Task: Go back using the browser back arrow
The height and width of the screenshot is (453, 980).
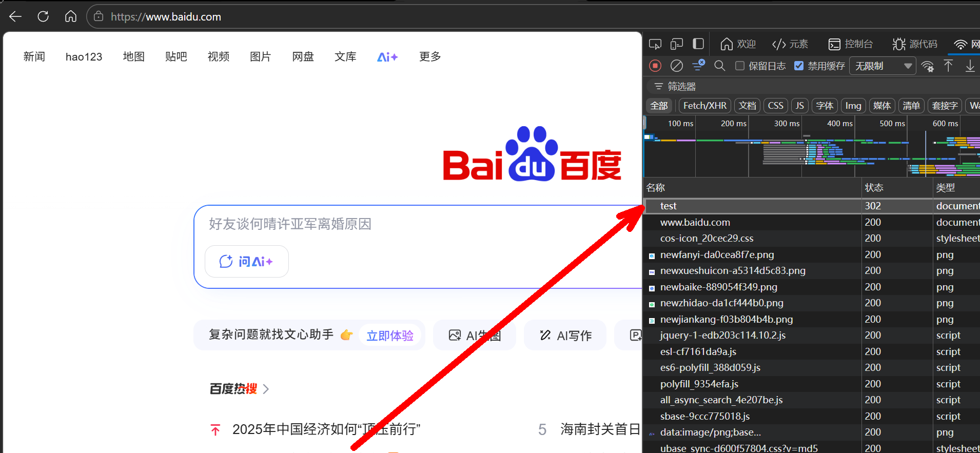Action: [15, 16]
